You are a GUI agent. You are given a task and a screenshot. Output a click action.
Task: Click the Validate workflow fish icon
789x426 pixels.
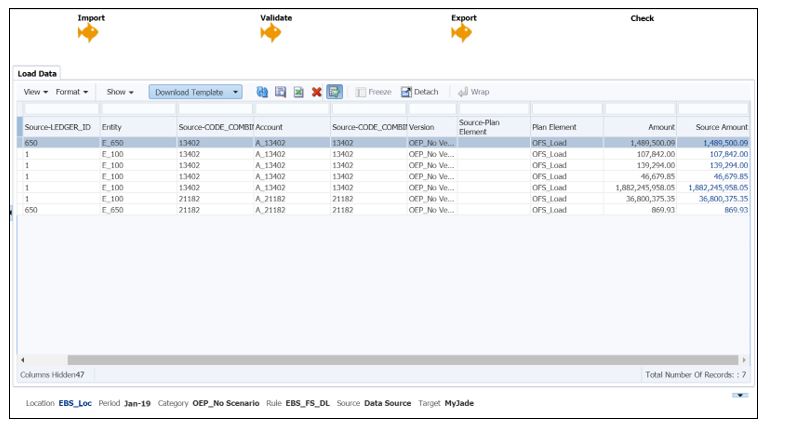(x=270, y=34)
